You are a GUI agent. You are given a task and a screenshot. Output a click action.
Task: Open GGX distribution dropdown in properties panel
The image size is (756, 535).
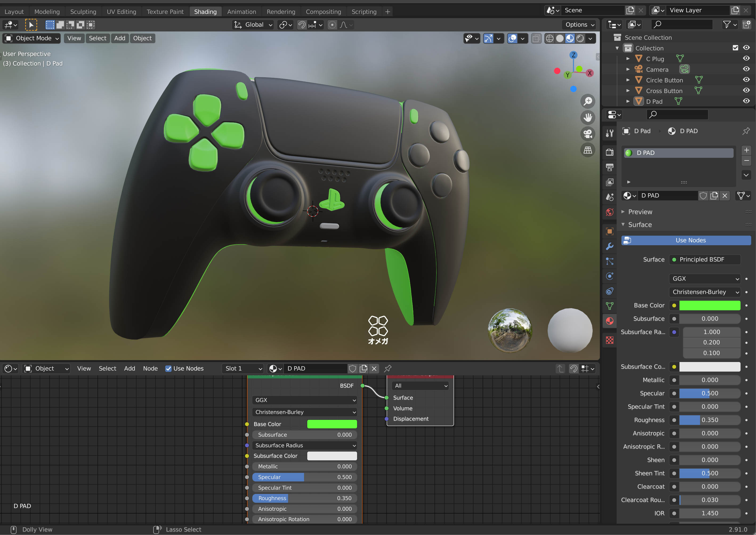(705, 279)
